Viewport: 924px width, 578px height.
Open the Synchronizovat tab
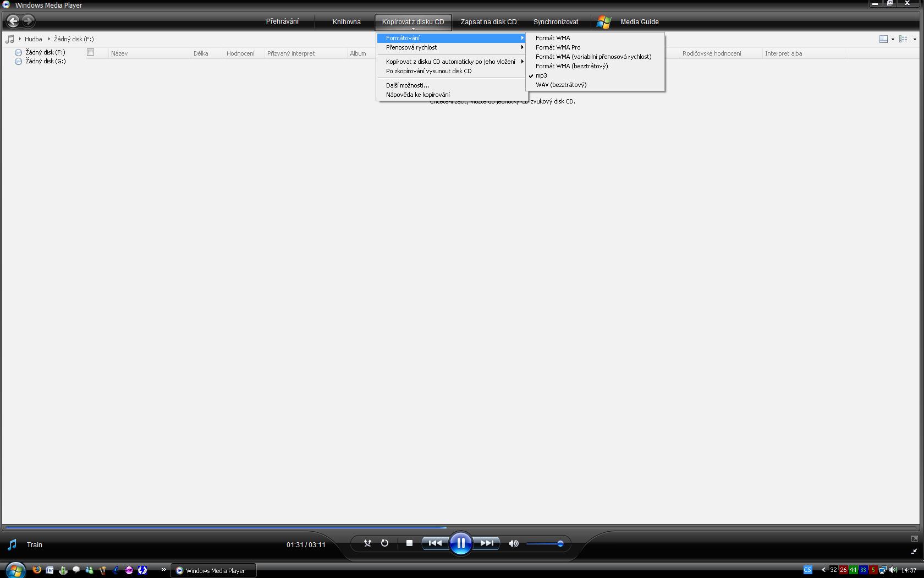[x=555, y=22]
